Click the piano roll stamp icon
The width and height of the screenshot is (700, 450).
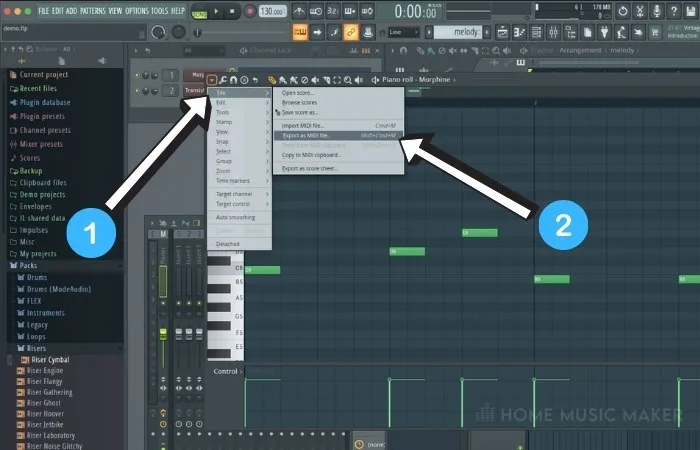244,80
